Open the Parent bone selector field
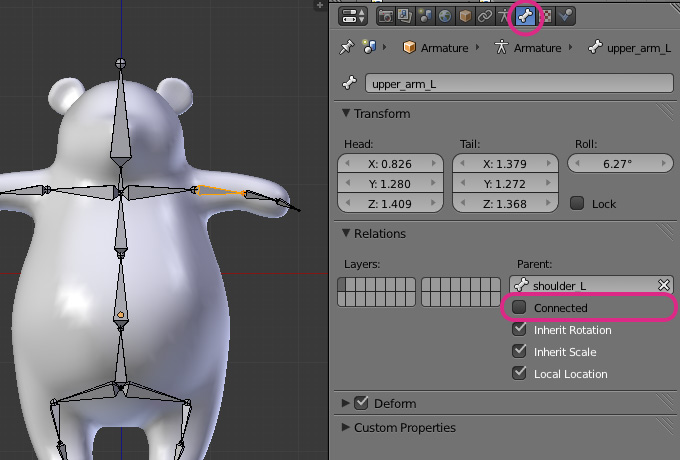 [x=592, y=285]
